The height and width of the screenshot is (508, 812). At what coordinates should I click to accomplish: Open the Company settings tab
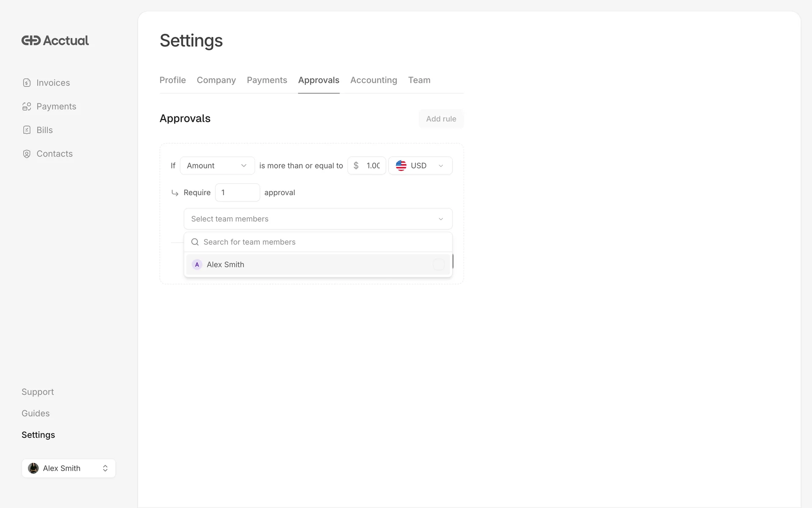[x=216, y=80]
